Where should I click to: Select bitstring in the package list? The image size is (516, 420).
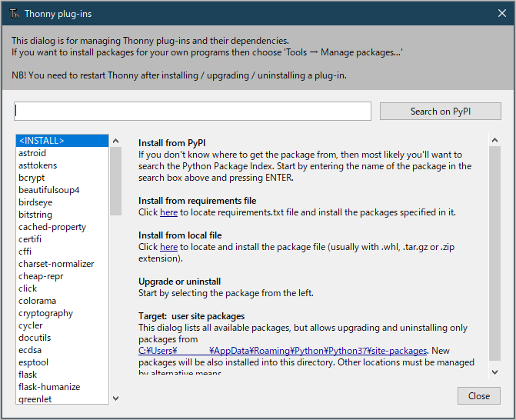pyautogui.click(x=62, y=215)
